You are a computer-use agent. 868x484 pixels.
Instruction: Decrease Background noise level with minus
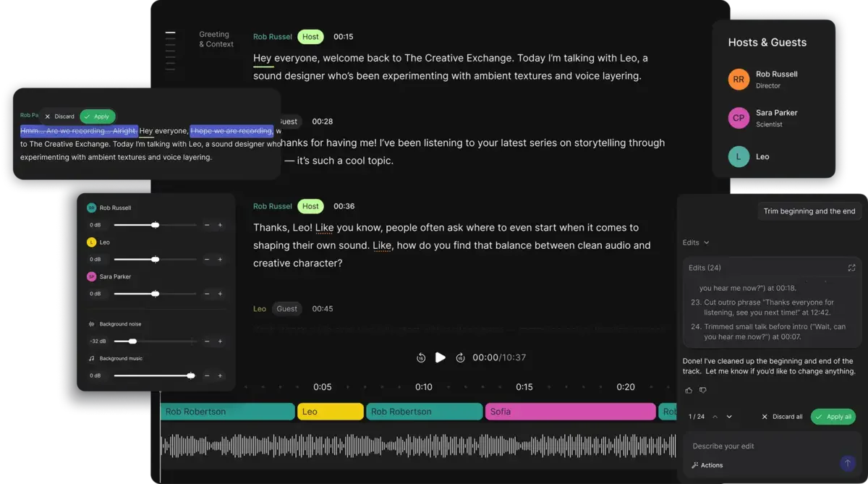(207, 341)
